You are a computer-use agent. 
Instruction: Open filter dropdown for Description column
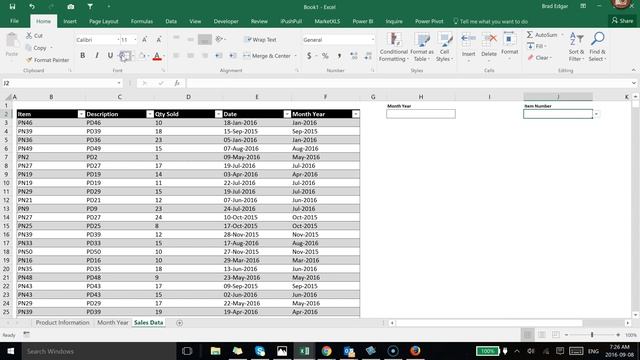click(149, 114)
